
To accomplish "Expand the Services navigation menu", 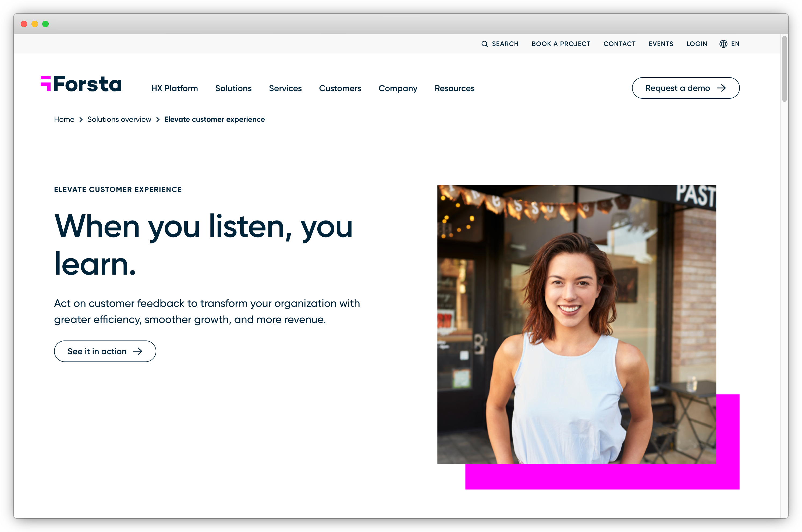I will tap(285, 88).
